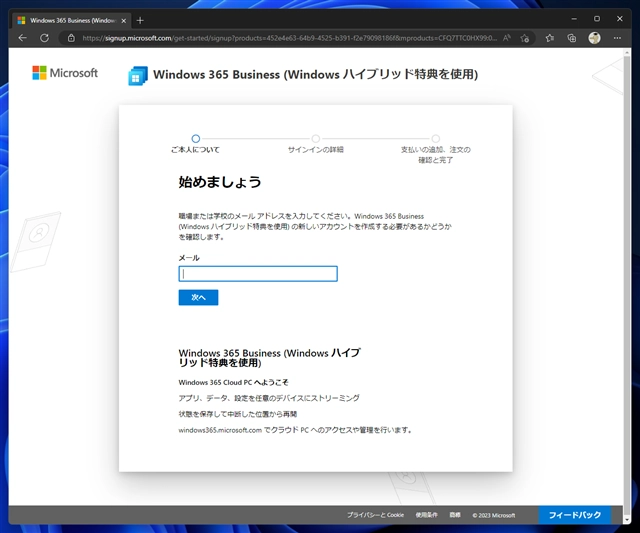Click the Microsoft logo

65,73
